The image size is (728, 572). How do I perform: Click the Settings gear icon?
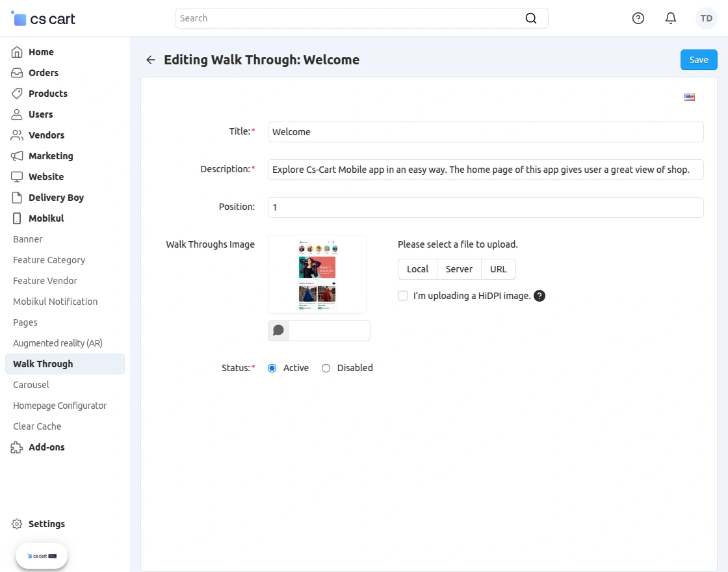click(17, 524)
